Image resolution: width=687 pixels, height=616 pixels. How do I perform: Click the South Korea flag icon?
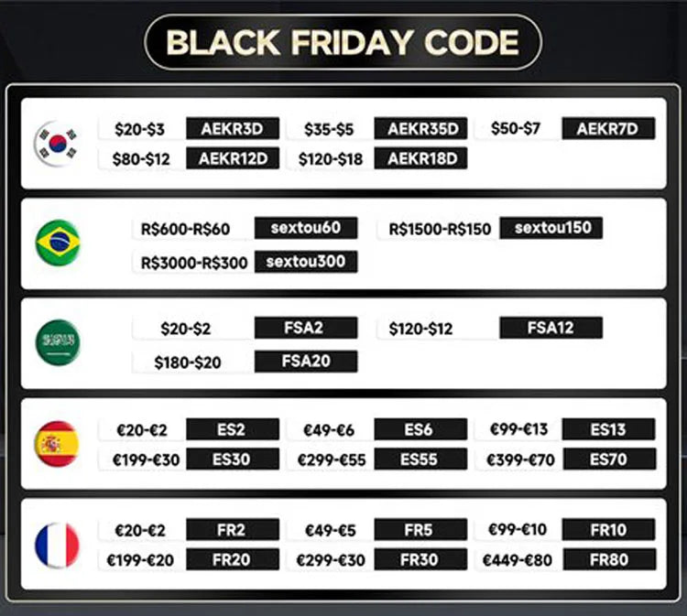tap(57, 144)
